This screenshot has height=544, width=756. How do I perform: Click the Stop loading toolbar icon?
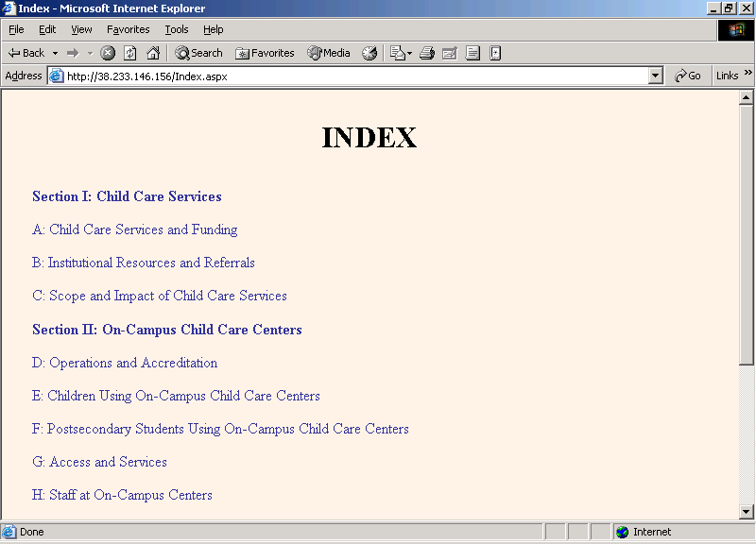click(108, 53)
